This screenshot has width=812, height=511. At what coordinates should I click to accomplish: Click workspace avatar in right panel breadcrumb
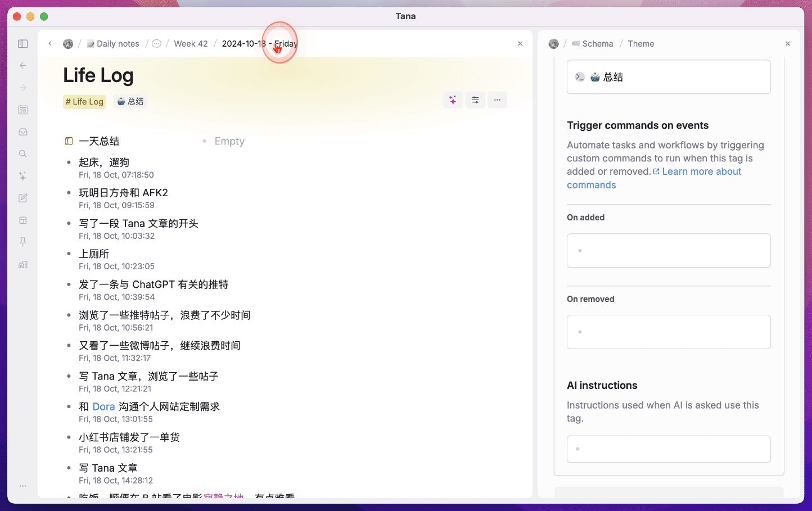coord(554,44)
